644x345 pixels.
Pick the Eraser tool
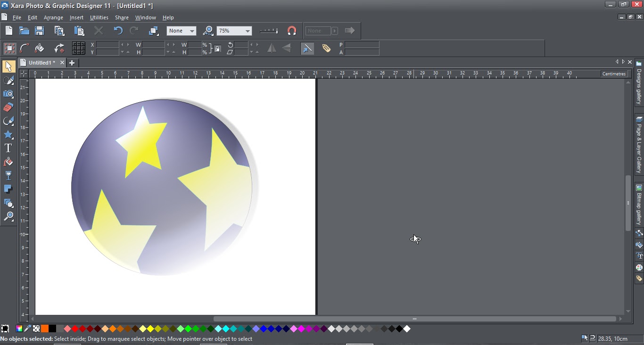pos(8,107)
